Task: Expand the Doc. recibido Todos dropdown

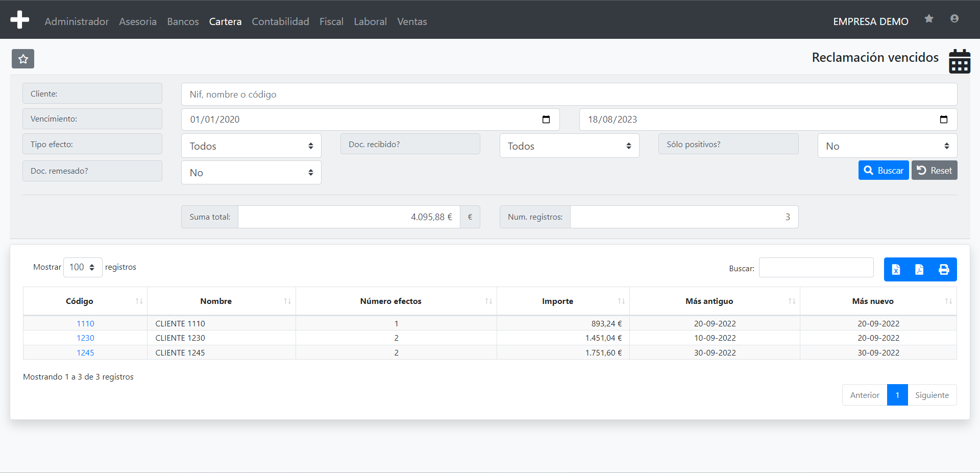Action: point(569,146)
